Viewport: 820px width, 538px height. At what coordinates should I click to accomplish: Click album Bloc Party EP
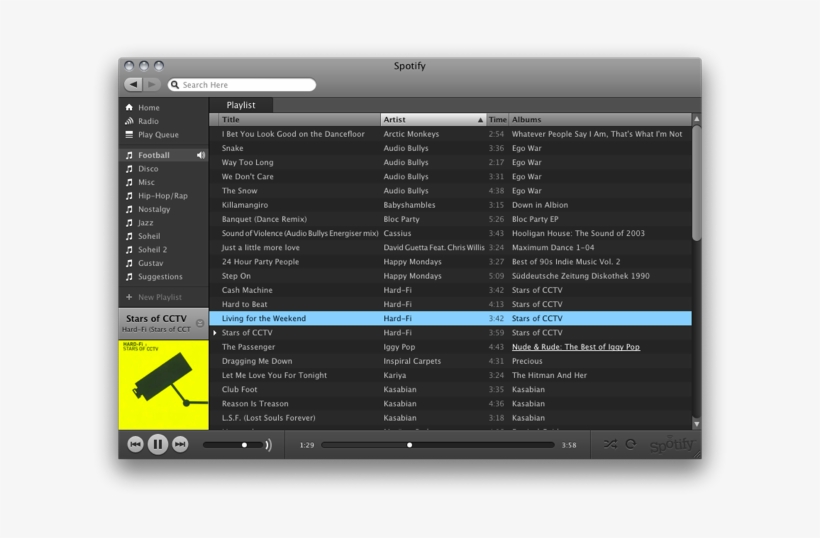coord(535,219)
